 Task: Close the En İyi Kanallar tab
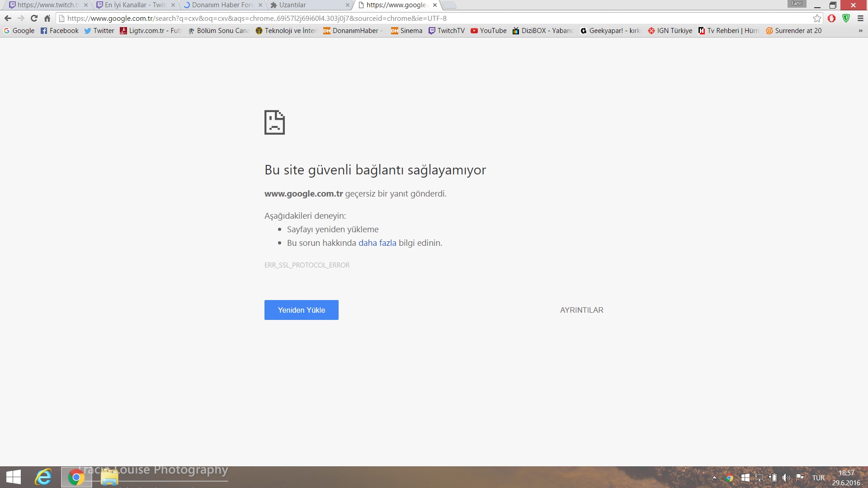tap(173, 5)
